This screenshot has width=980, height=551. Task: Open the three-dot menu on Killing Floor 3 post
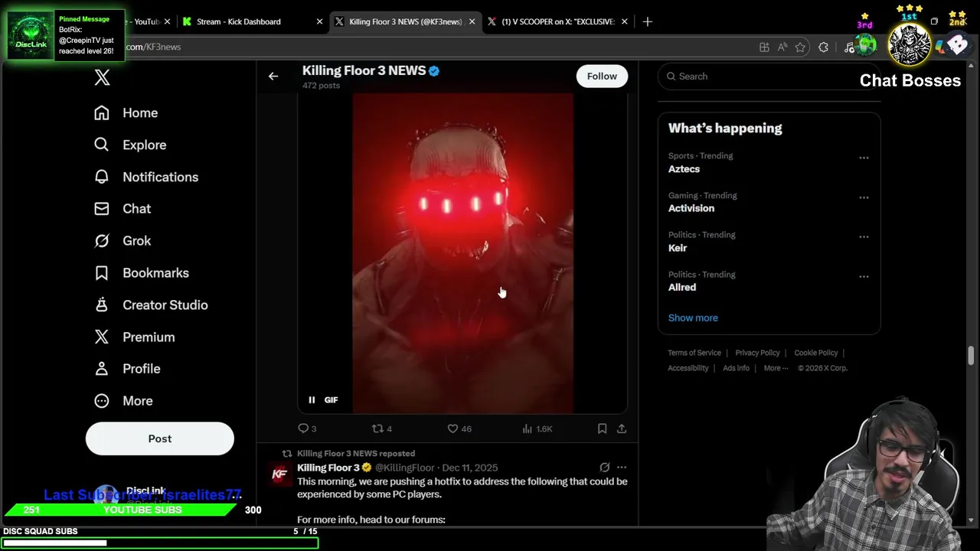(x=622, y=467)
